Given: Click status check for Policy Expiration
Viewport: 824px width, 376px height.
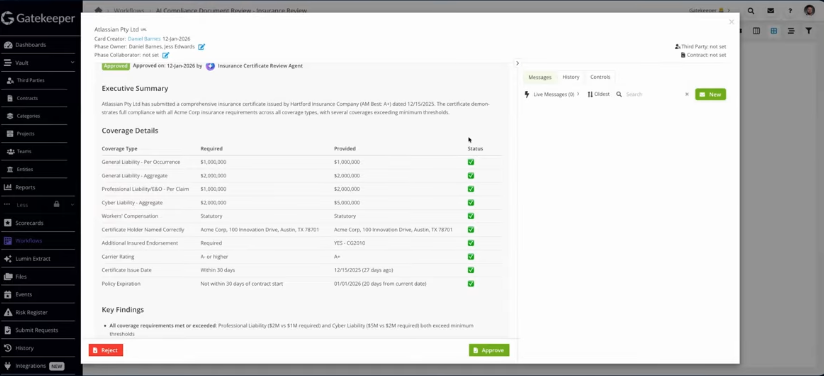Looking at the screenshot, I should [471, 284].
